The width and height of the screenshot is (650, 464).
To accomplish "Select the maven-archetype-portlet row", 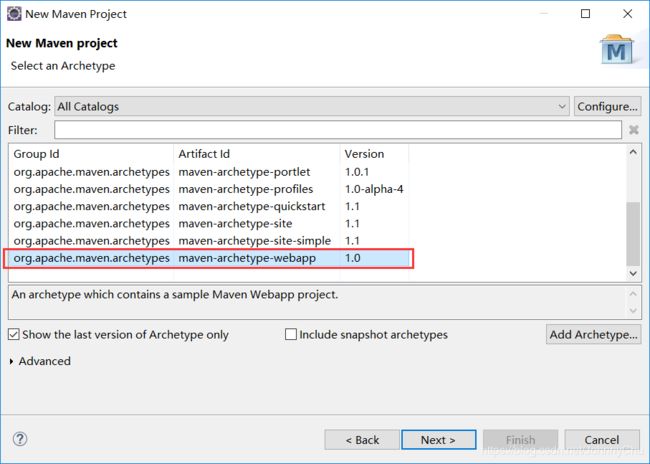I will [x=209, y=172].
